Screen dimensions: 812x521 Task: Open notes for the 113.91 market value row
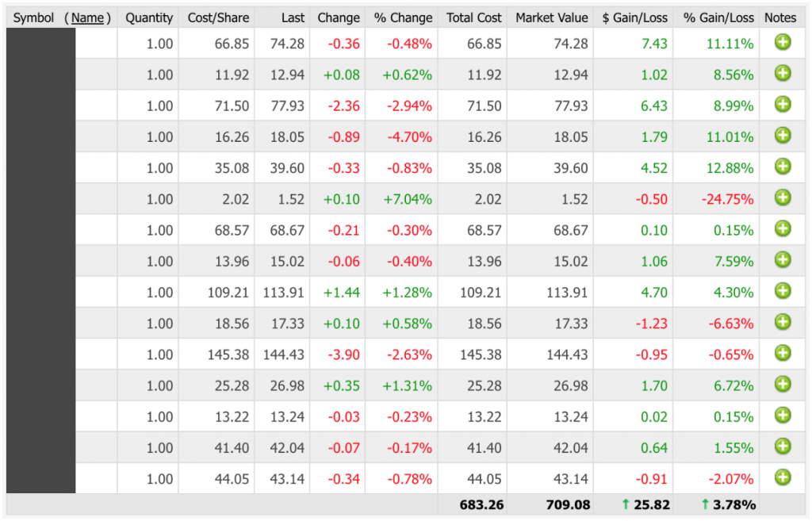(x=783, y=291)
